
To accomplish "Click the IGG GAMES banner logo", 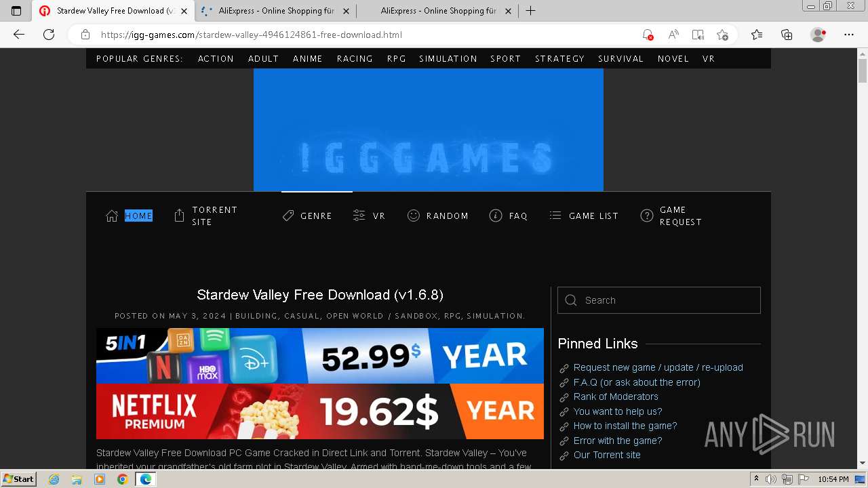I will tap(429, 130).
